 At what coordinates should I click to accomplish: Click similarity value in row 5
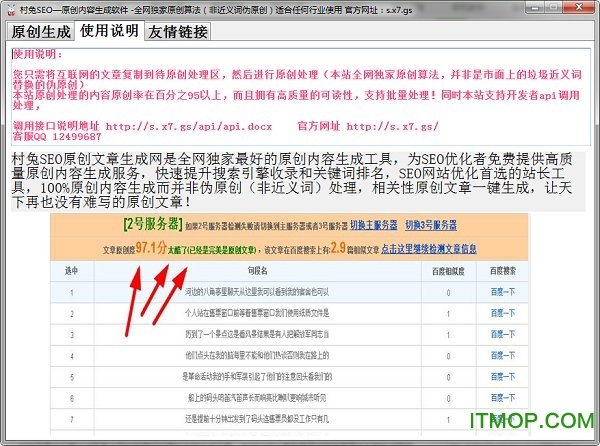click(448, 377)
